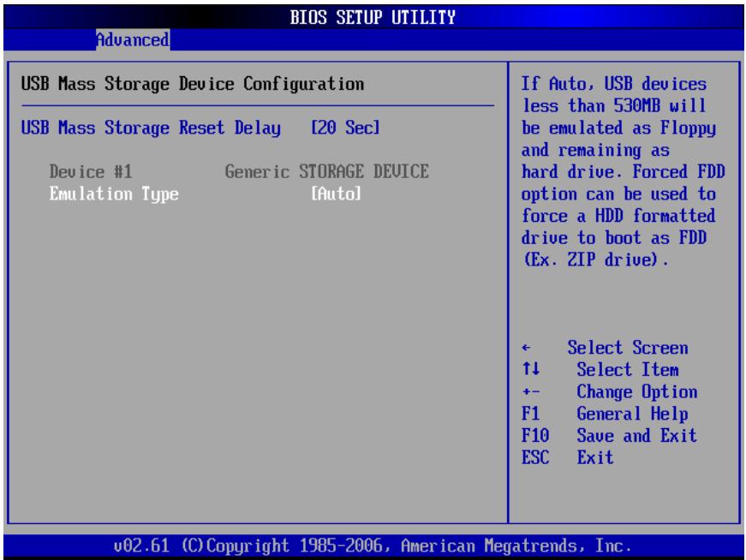Change the Emulation Type [Auto] option
Image resolution: width=746 pixels, height=560 pixels.
[x=336, y=194]
